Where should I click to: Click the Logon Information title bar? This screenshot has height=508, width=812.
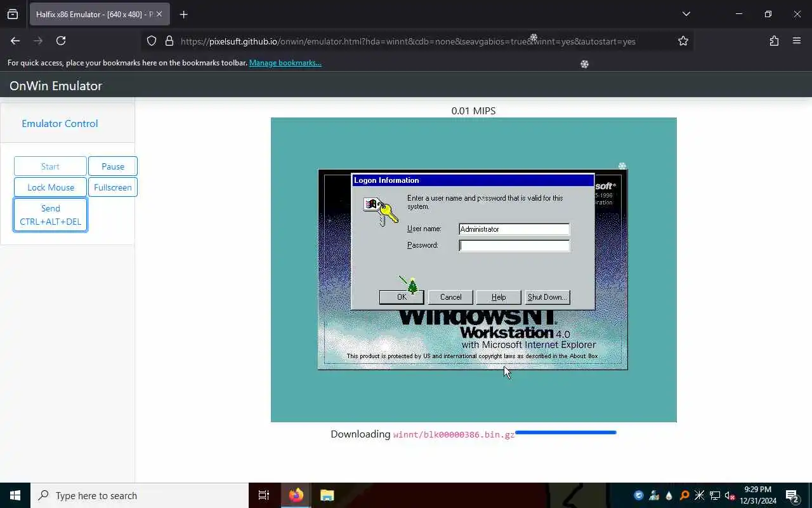coord(473,180)
